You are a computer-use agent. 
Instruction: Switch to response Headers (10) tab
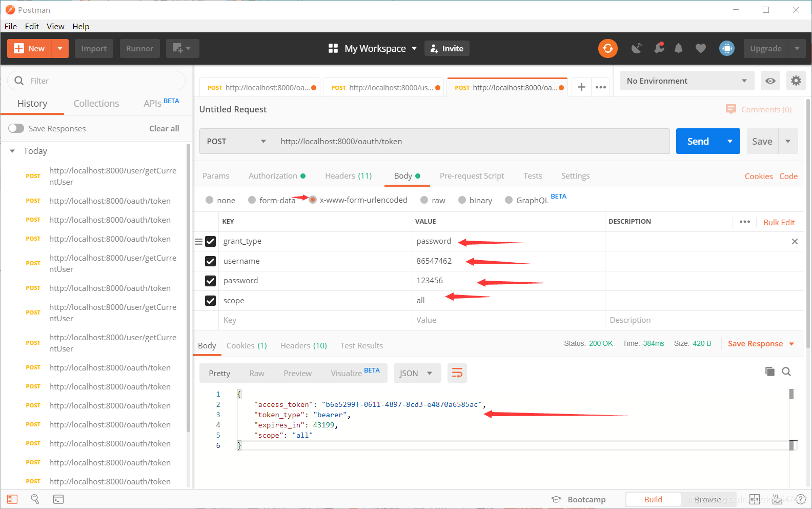coord(303,345)
